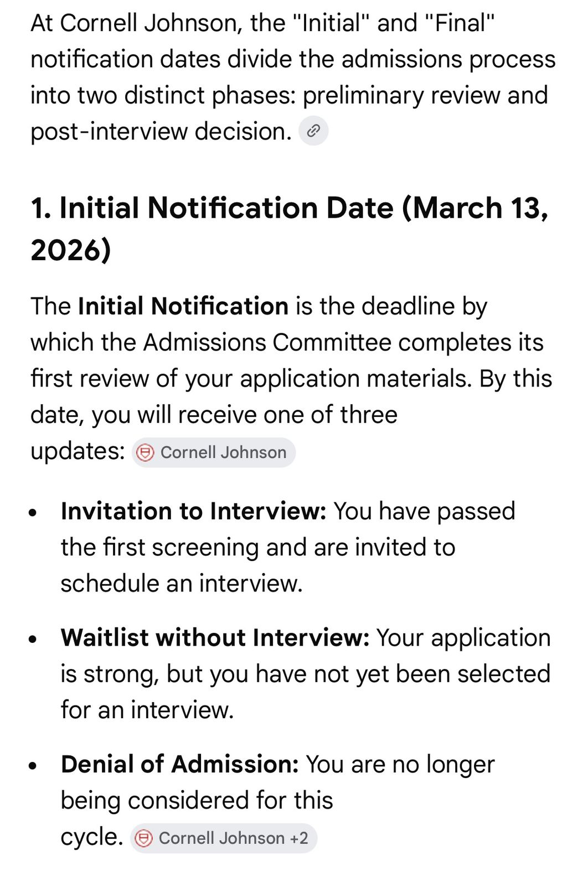The image size is (588, 886).
Task: Click the "Denial of Admission:" bold label
Action: [x=180, y=765]
